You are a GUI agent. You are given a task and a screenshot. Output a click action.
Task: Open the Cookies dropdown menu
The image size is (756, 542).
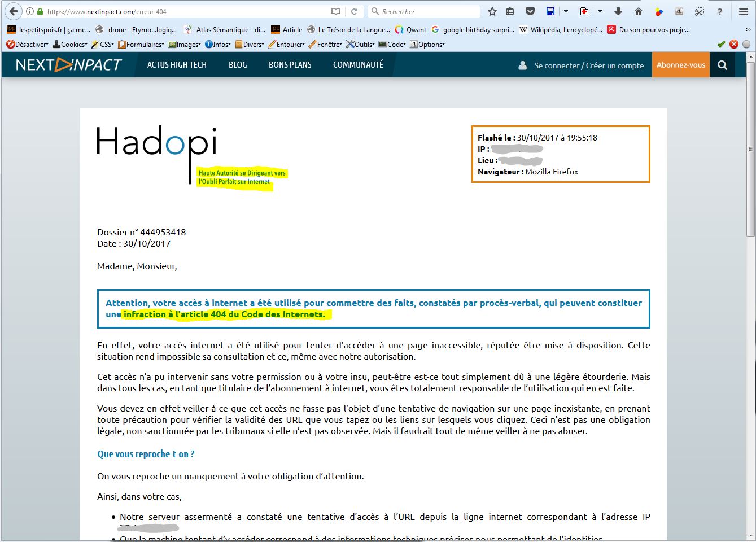coord(70,44)
